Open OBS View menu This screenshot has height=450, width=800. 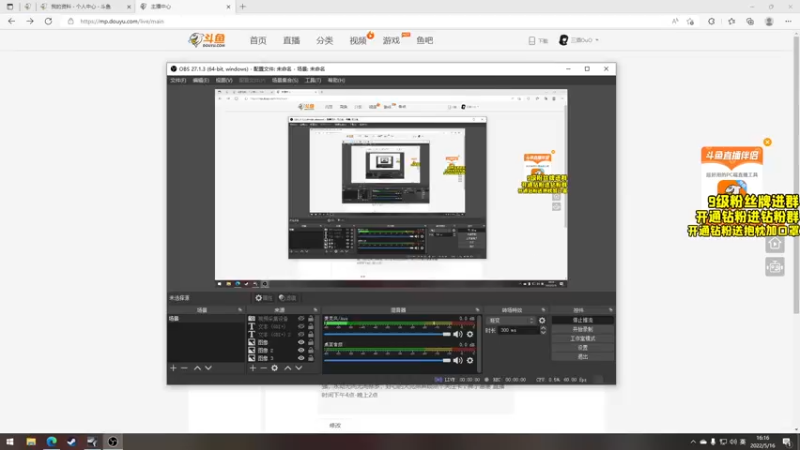click(x=224, y=81)
